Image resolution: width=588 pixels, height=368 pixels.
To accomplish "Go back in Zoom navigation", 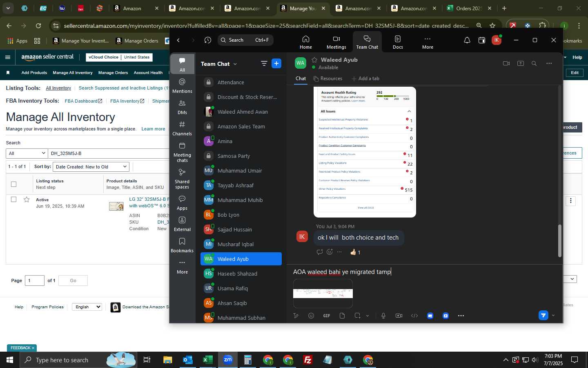I will point(178,40).
